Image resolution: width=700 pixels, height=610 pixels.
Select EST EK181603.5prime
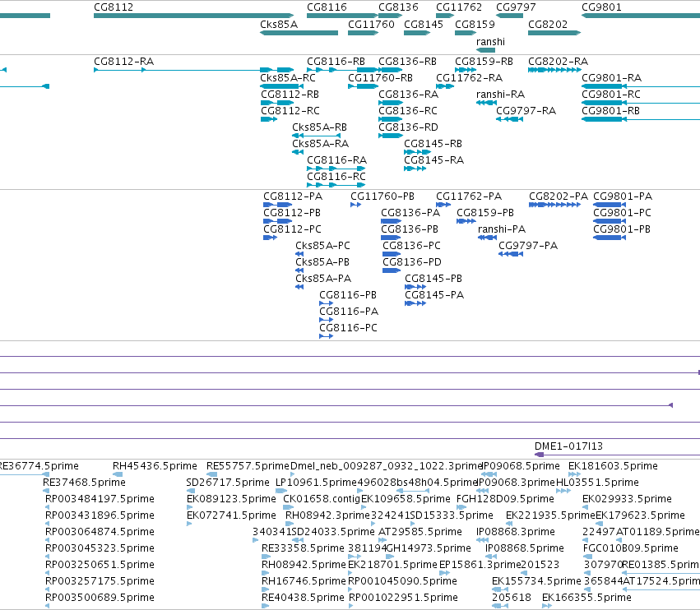(574, 474)
